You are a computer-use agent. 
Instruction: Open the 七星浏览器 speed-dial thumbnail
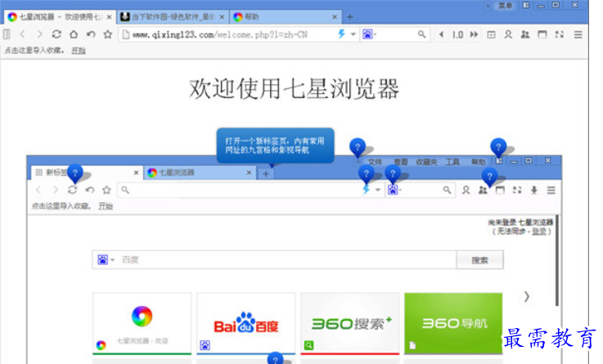[142, 324]
